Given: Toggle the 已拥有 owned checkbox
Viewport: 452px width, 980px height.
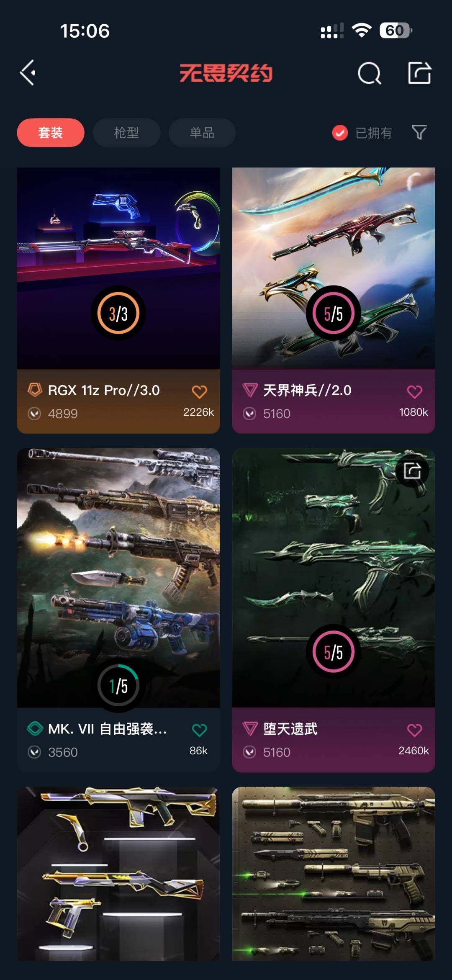Looking at the screenshot, I should tap(340, 133).
